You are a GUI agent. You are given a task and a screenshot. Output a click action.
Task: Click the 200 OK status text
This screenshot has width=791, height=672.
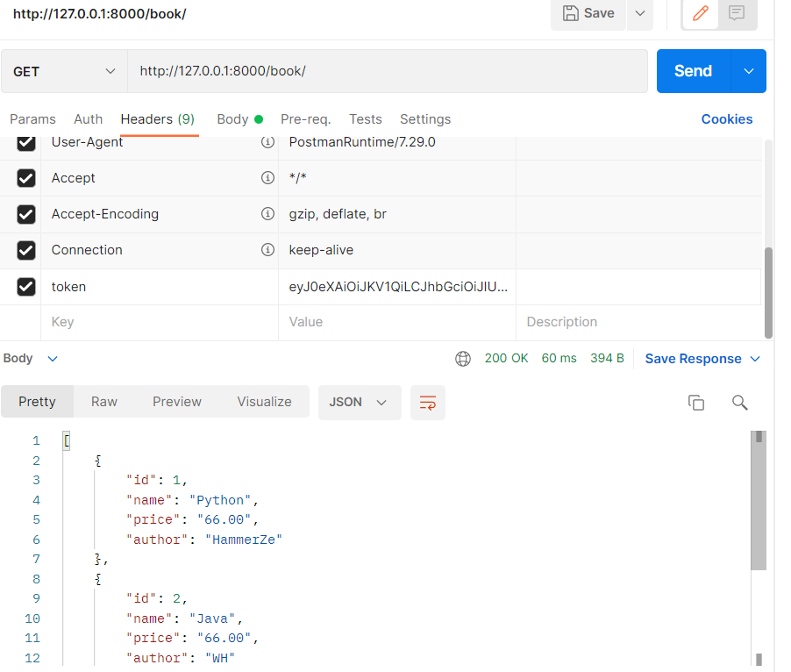pyautogui.click(x=507, y=358)
